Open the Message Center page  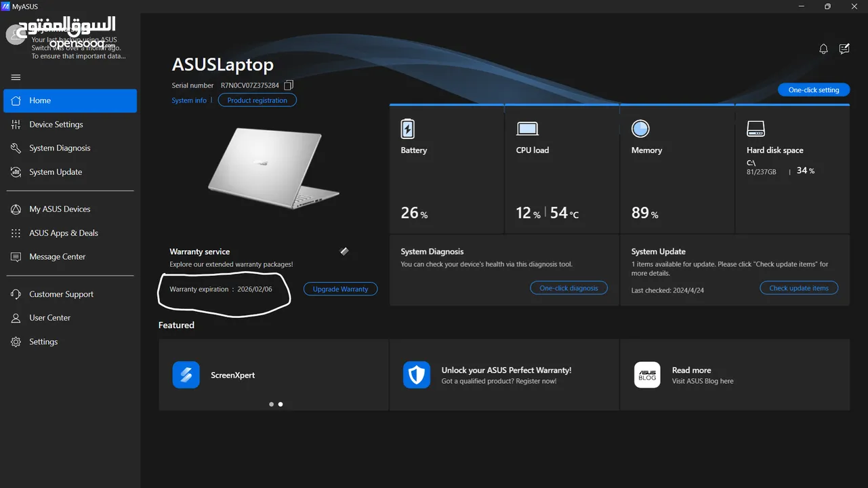pyautogui.click(x=70, y=257)
